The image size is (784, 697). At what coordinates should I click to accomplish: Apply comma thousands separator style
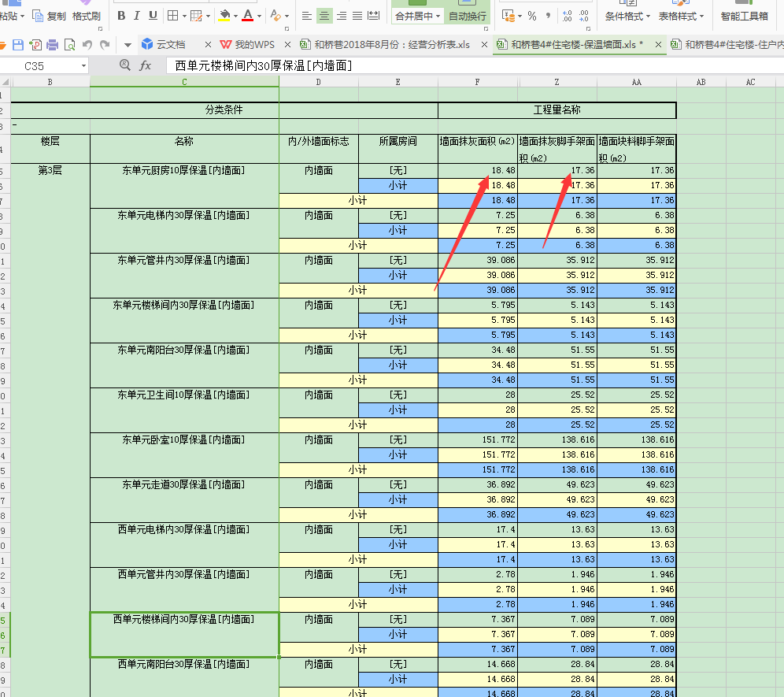click(549, 16)
